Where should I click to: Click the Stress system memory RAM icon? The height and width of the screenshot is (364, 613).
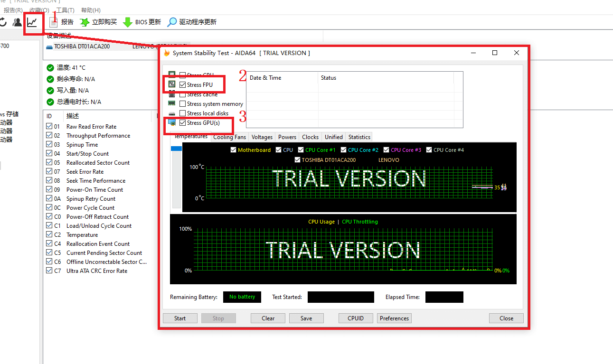172,103
